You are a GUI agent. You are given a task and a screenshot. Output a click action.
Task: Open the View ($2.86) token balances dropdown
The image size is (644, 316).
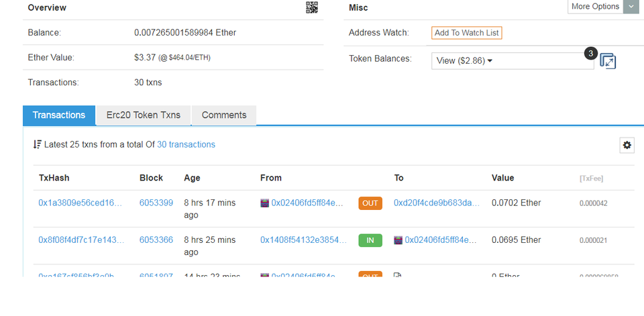tap(513, 61)
